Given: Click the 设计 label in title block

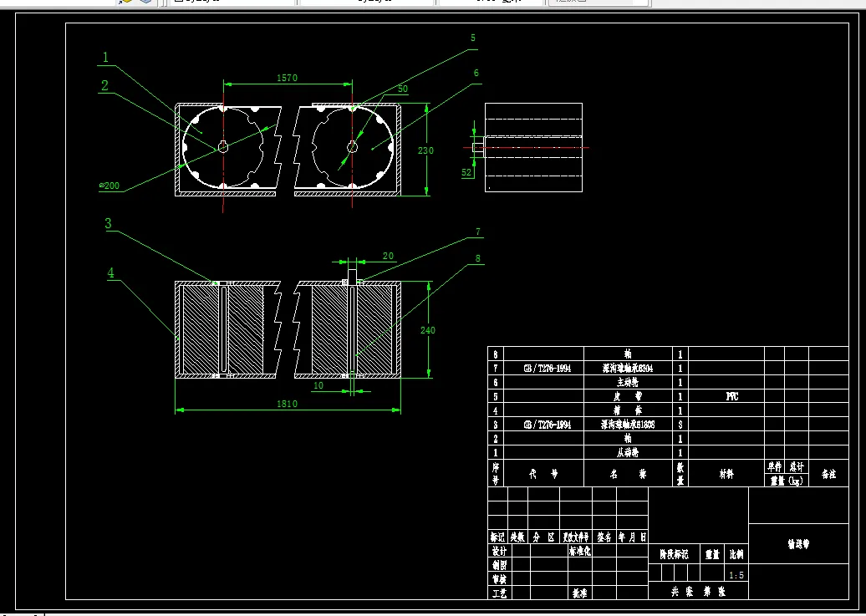Looking at the screenshot, I should tap(499, 551).
